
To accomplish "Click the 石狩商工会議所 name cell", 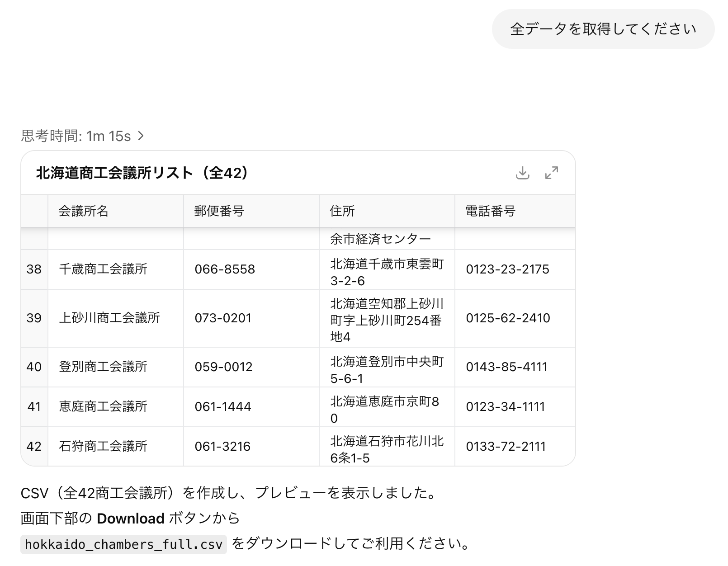I will [x=103, y=446].
